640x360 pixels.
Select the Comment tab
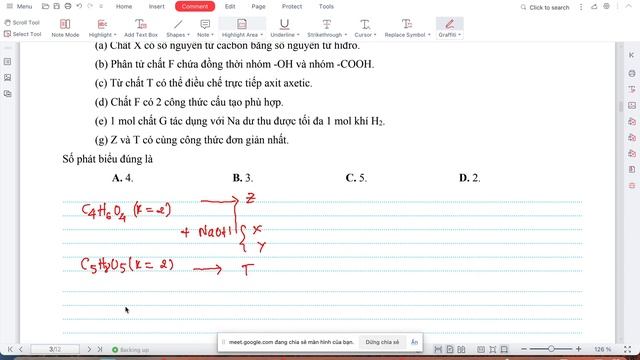(195, 7)
